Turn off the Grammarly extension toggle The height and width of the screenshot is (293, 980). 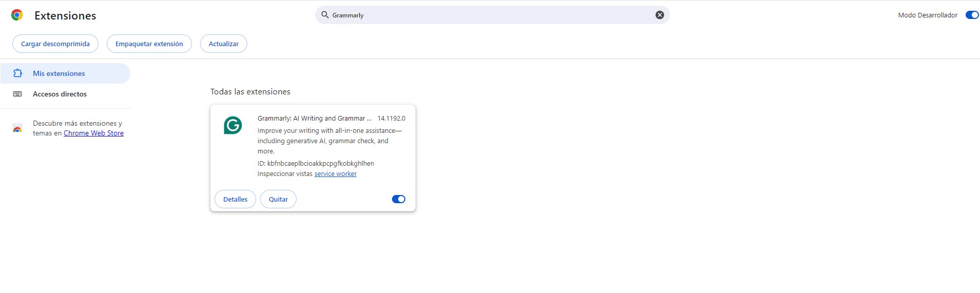click(x=399, y=199)
